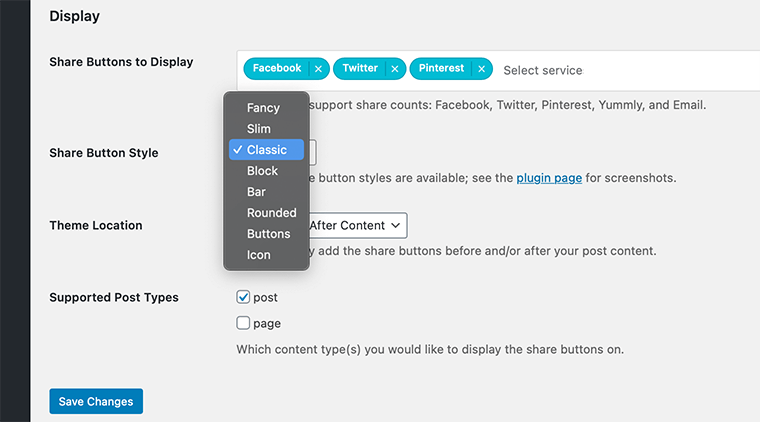Remove the Facebook share button tag

click(x=318, y=69)
